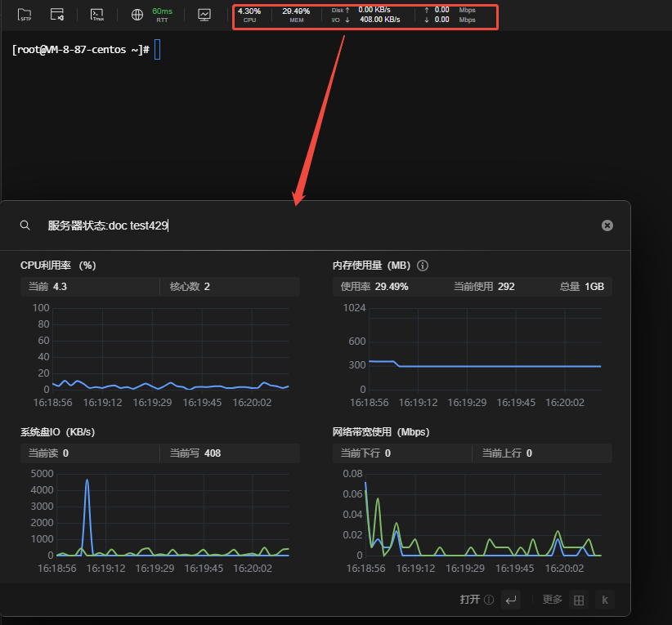This screenshot has width=672, height=625.
Task: Click the 29.49% MEM indicator in toolbar
Action: point(296,15)
